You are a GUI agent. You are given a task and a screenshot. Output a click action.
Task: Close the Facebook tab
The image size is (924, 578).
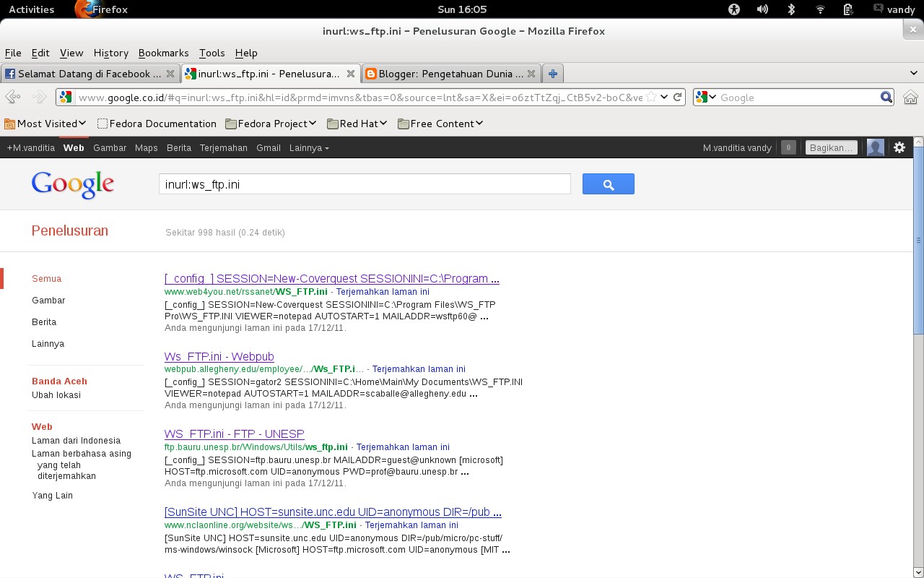tap(170, 74)
